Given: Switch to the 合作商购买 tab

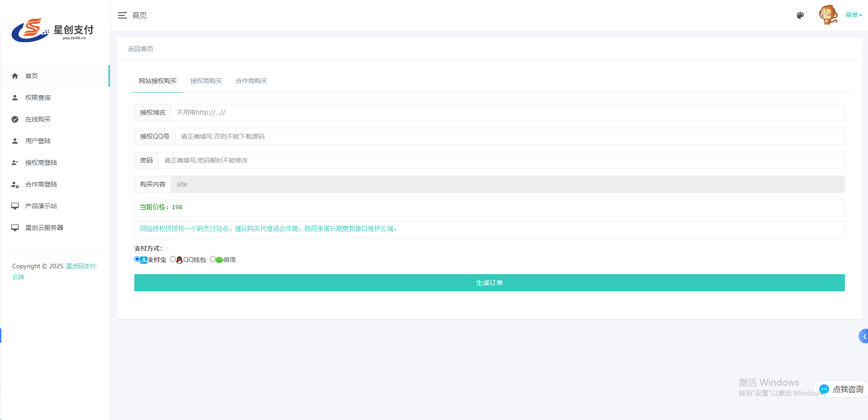Looking at the screenshot, I should [251, 81].
